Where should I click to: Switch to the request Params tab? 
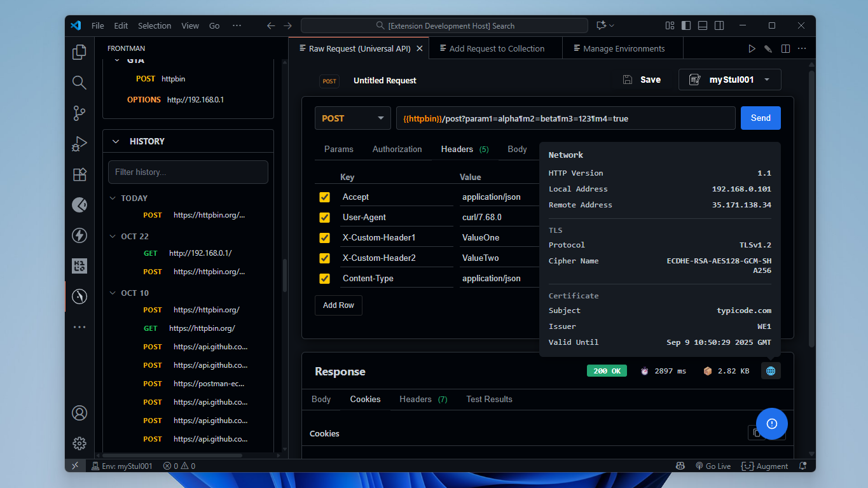(338, 149)
